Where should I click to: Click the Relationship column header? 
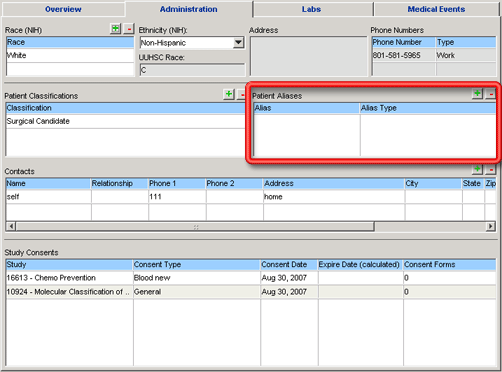pos(120,183)
